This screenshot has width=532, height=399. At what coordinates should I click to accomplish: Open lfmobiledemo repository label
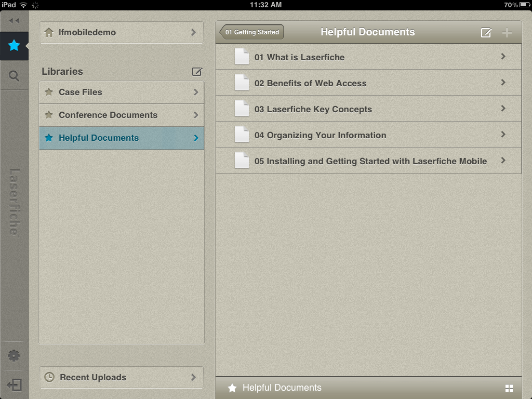pyautogui.click(x=87, y=32)
